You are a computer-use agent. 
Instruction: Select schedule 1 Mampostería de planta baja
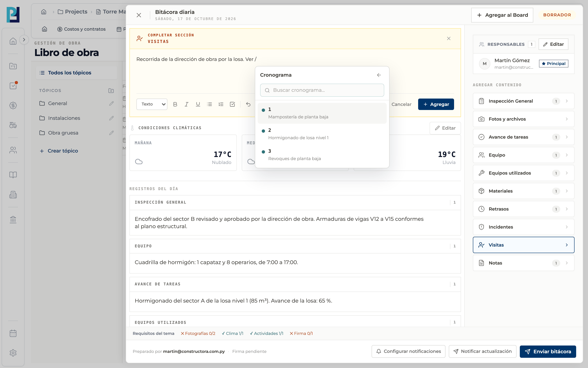point(322,113)
